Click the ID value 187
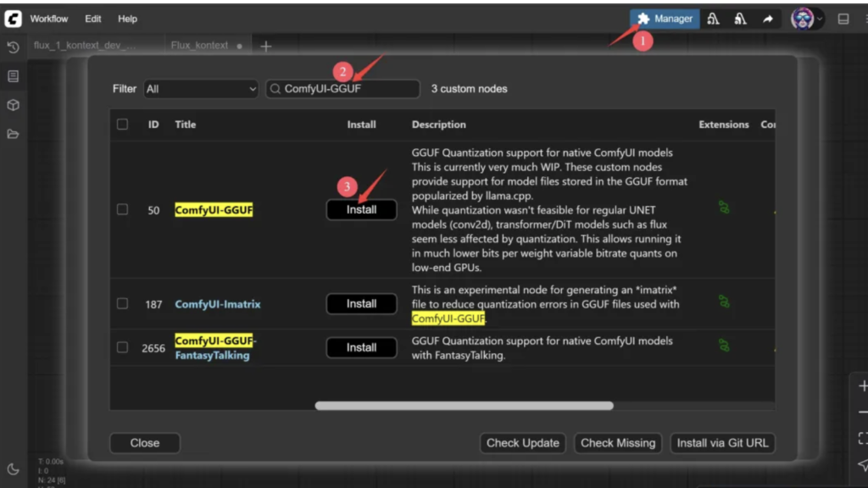 pos(153,304)
